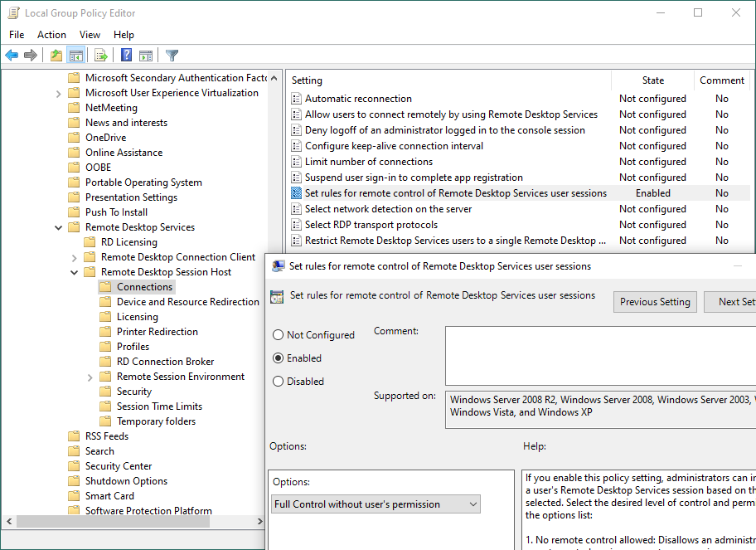The height and width of the screenshot is (550, 756).
Task: Click the tree pane horizontal scrollbar thumb
Action: [114, 521]
